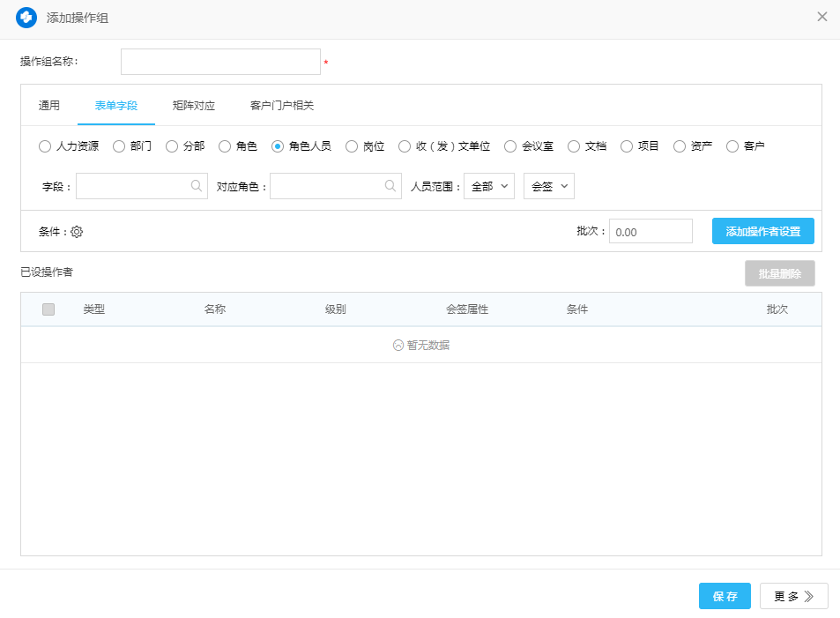Click the search icon in 对应角色 field
This screenshot has height=618, width=840.
click(x=390, y=186)
